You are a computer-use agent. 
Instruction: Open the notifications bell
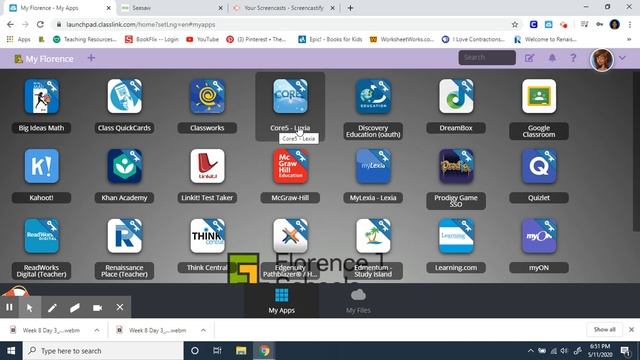tap(552, 58)
